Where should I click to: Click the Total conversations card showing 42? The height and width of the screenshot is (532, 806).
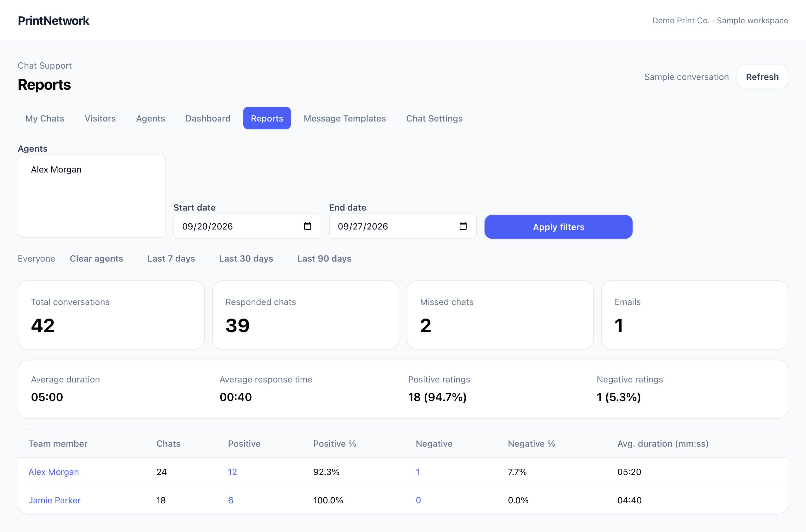(x=111, y=315)
